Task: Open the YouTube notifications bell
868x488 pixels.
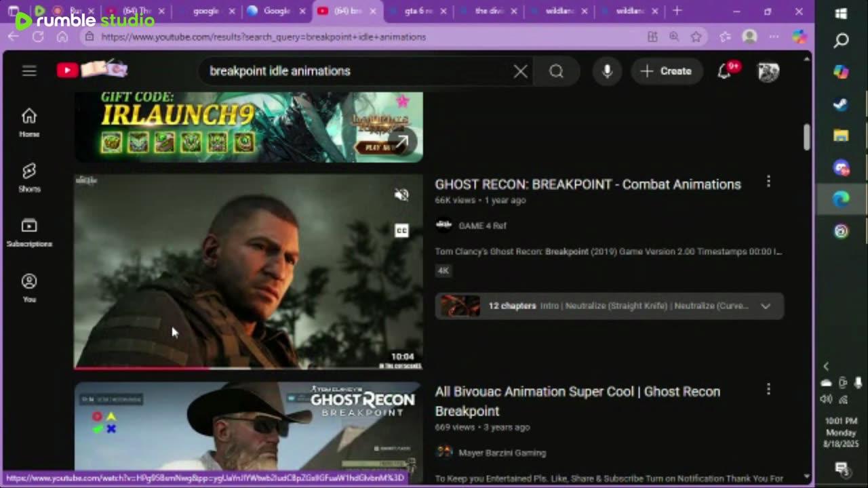Action: [725, 71]
